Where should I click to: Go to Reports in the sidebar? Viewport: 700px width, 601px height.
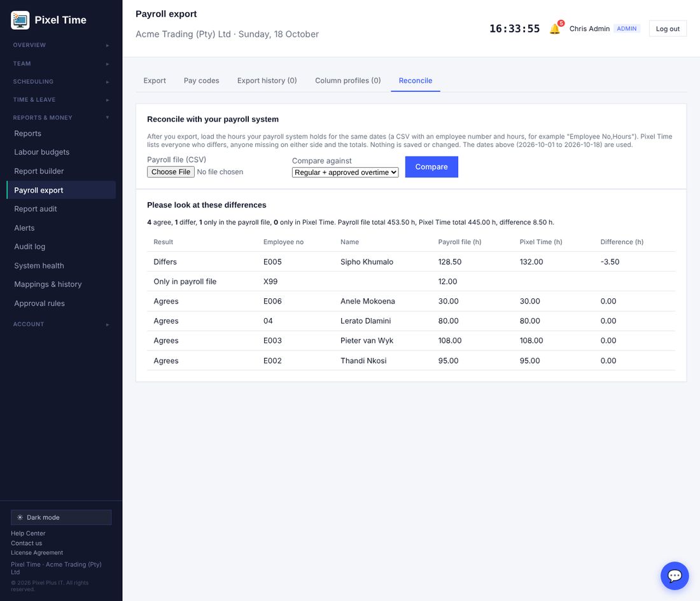(61, 134)
